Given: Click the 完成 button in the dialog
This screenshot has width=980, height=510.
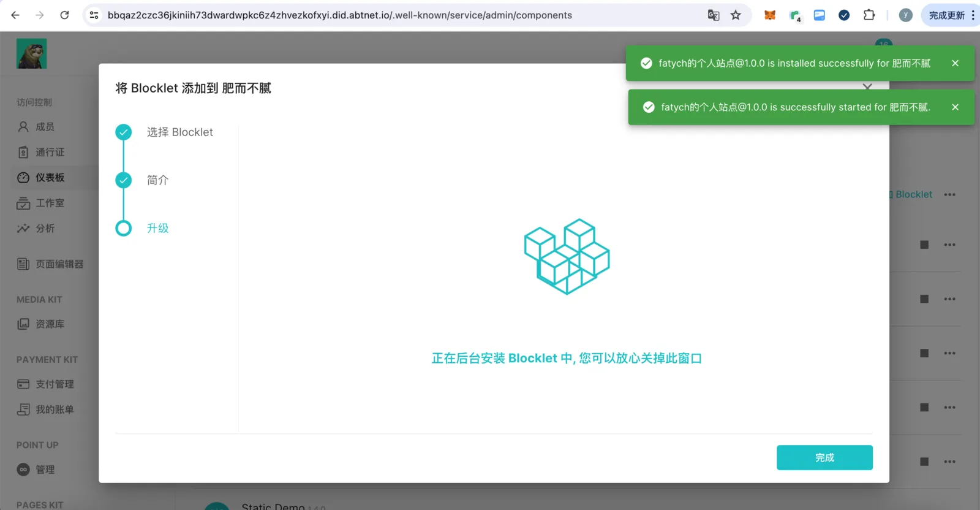Looking at the screenshot, I should (824, 457).
